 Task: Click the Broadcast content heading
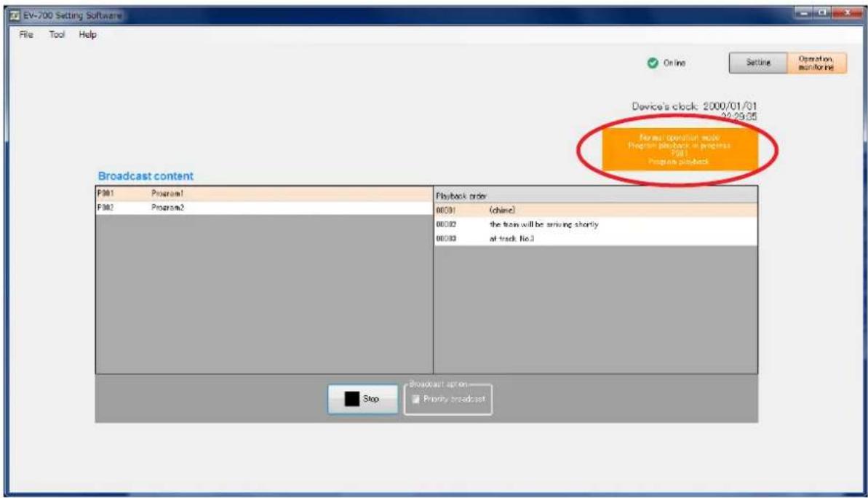146,176
